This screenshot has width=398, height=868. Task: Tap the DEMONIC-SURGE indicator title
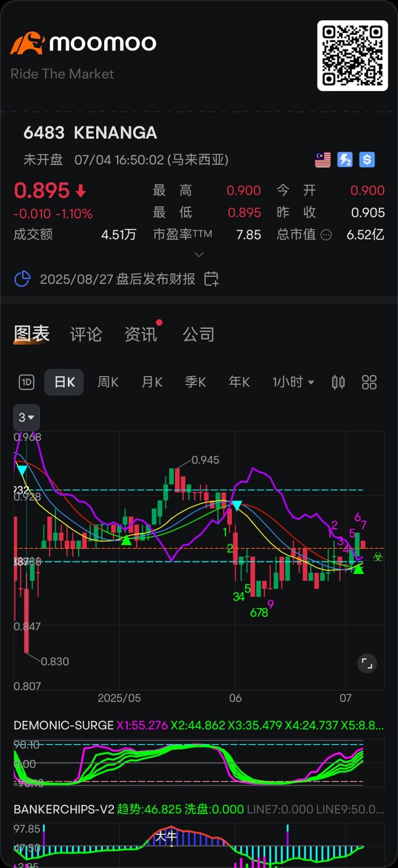click(x=64, y=725)
